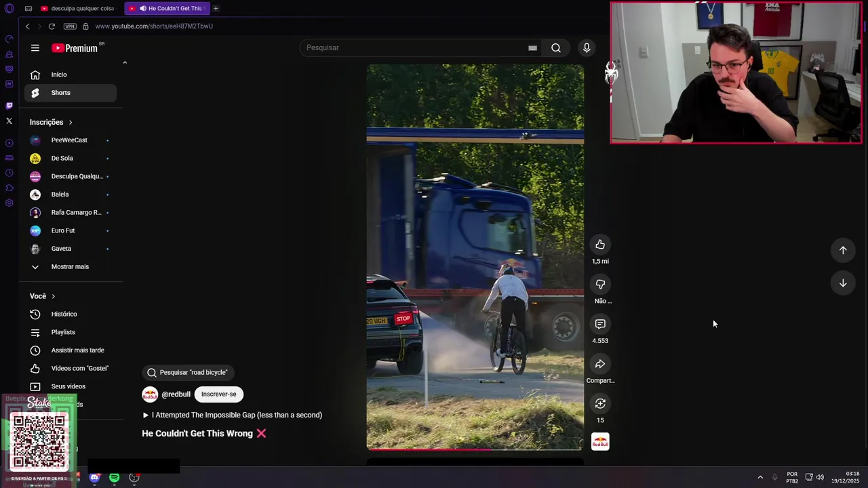Image resolution: width=868 pixels, height=488 pixels.
Task: Open Balela channel subscription
Action: coord(71,195)
